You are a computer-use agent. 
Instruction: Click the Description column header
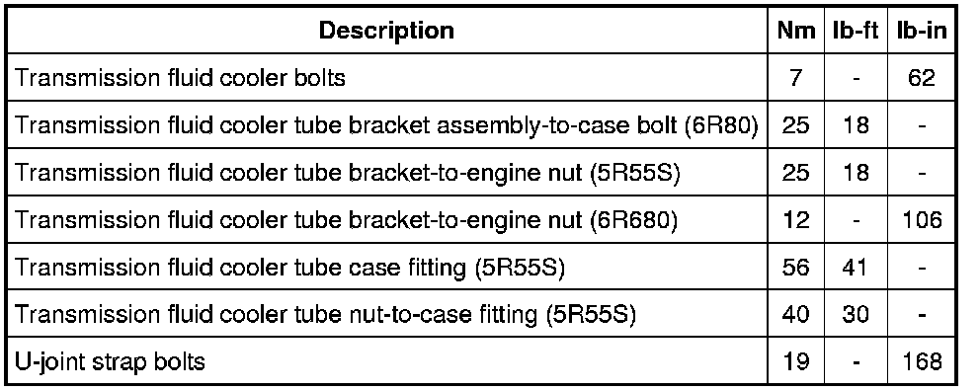387,31
